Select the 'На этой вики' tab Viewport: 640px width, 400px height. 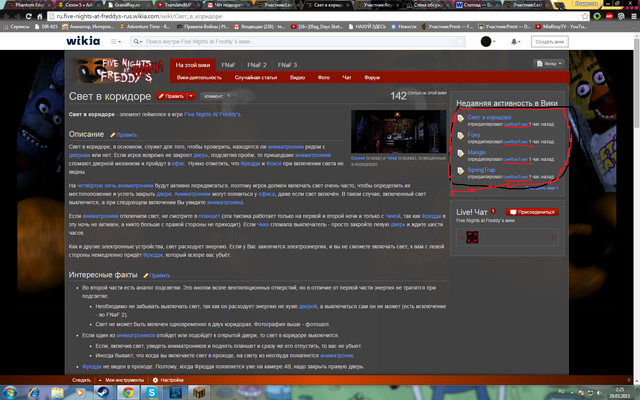(193, 64)
